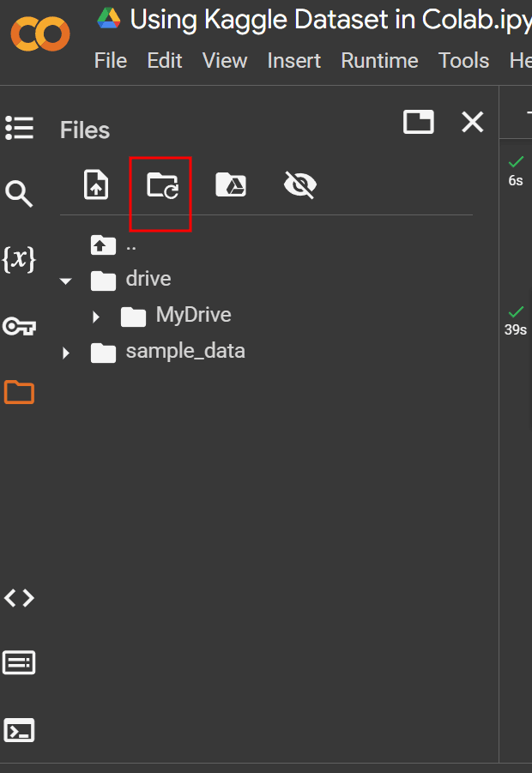This screenshot has width=532, height=773.
Task: Open the Find and replace search icon
Action: [19, 194]
